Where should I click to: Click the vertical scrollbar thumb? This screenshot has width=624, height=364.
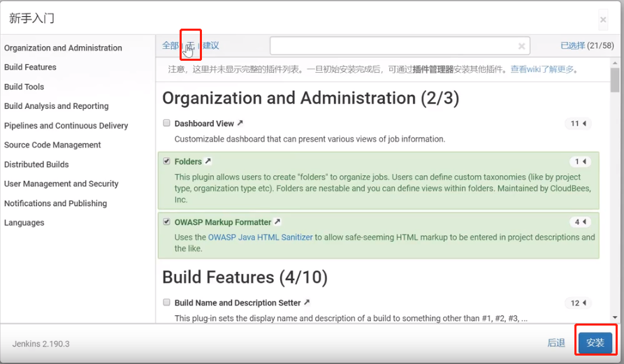[x=615, y=80]
